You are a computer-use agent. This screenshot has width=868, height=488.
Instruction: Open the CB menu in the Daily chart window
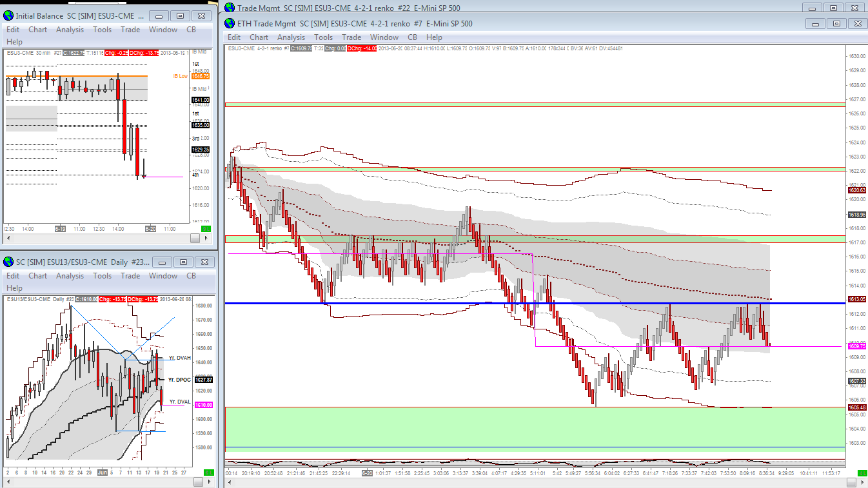[x=191, y=276]
